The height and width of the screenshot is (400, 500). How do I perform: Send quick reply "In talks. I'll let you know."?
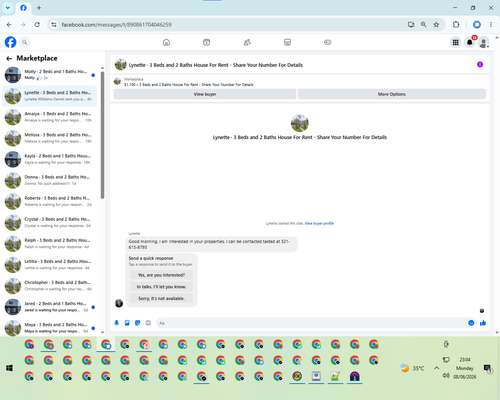[161, 287]
